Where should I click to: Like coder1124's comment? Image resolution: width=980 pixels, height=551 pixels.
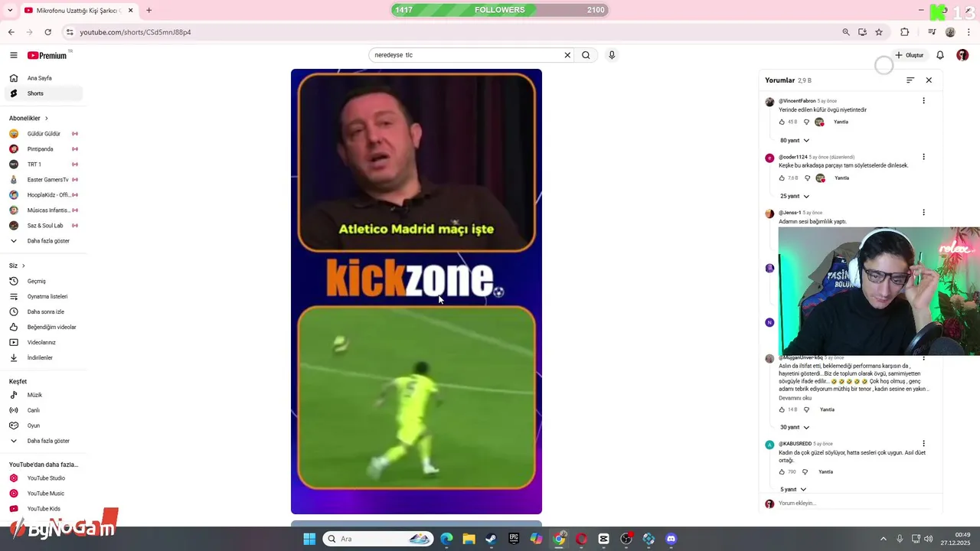coord(782,178)
